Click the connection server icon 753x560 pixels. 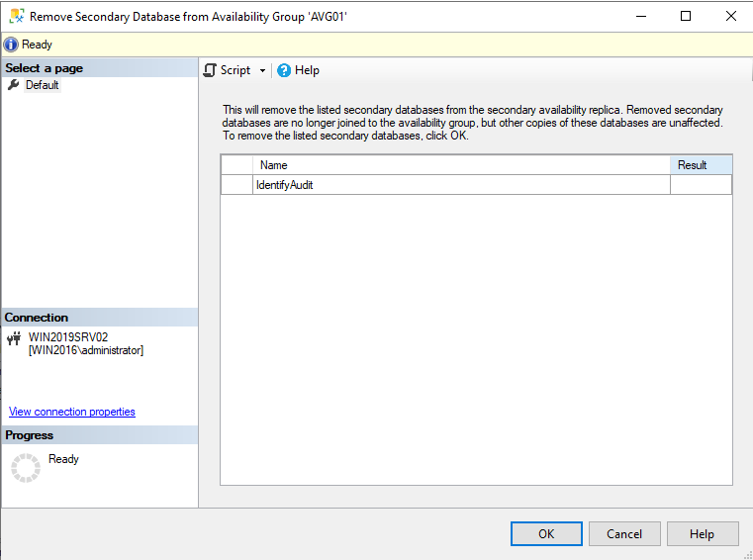[14, 338]
